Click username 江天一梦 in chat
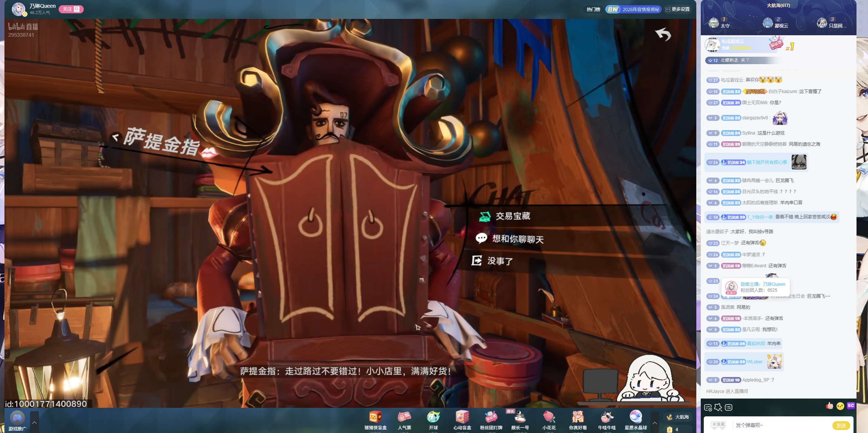Viewport: 868px width, 433px height. pos(730,243)
